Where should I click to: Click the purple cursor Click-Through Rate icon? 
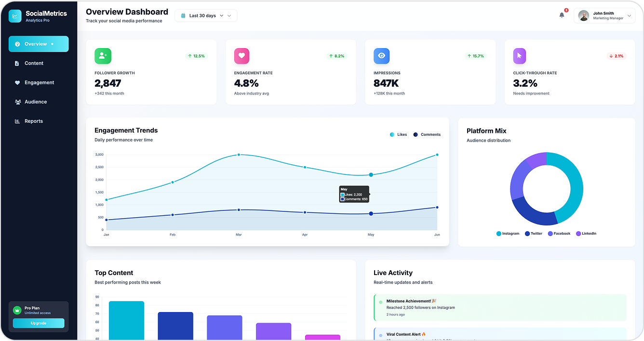[x=519, y=56]
